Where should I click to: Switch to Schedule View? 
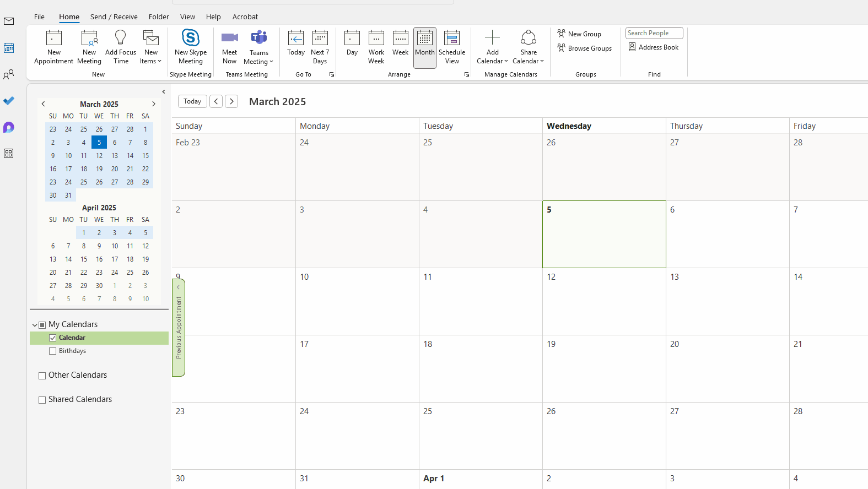point(452,47)
